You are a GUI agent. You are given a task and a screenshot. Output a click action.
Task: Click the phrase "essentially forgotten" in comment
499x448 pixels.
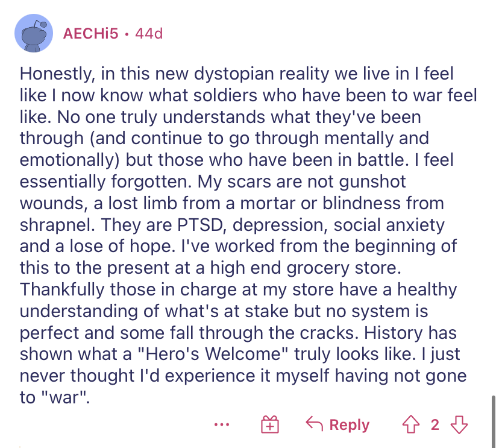click(103, 181)
